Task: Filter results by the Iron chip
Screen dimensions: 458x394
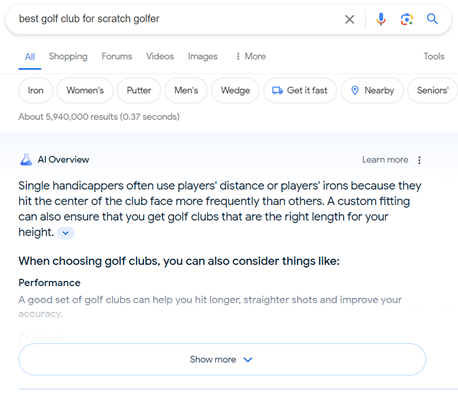Action: pyautogui.click(x=36, y=90)
